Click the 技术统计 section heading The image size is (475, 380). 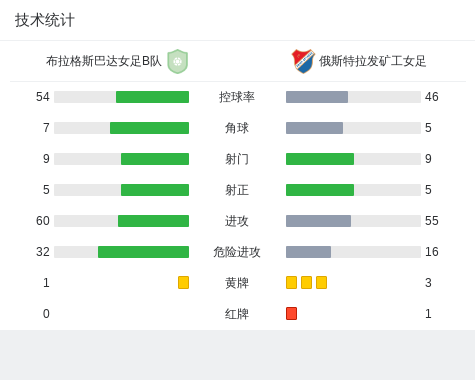coord(45,20)
